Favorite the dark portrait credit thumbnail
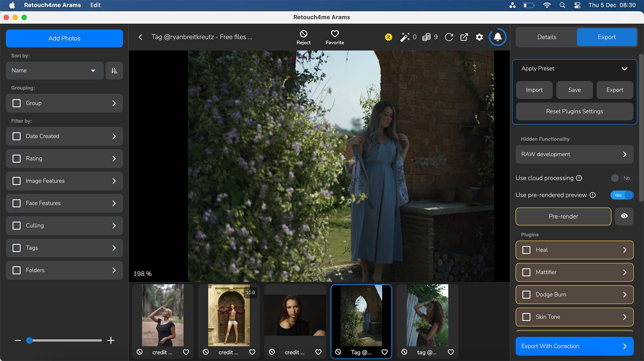 pos(318,352)
